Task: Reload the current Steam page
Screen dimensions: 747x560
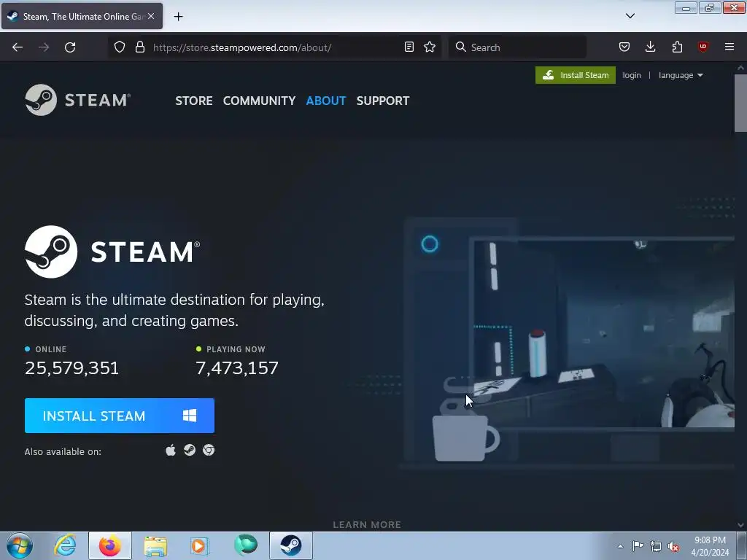Action: point(70,47)
